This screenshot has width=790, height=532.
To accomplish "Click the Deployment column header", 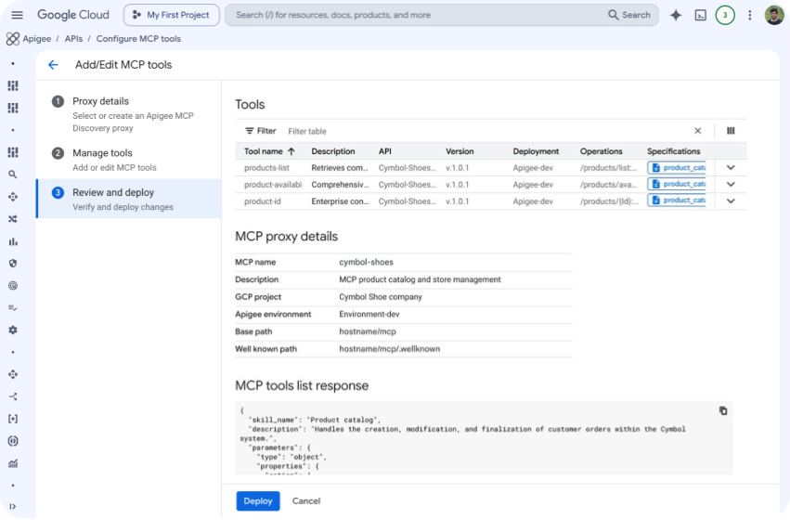I will 536,151.
